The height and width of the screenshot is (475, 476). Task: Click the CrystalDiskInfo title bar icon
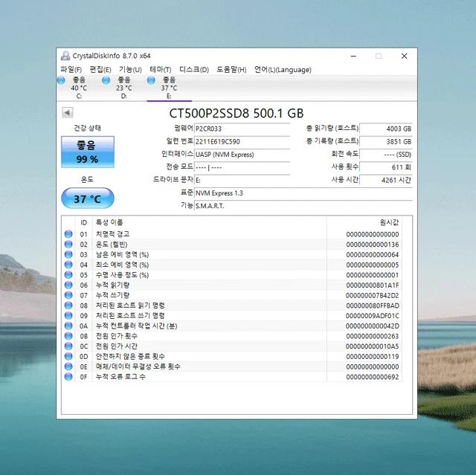(65, 56)
